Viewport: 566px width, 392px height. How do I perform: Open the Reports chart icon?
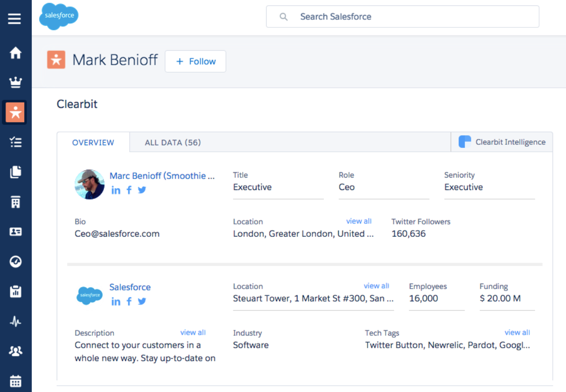pos(15,291)
